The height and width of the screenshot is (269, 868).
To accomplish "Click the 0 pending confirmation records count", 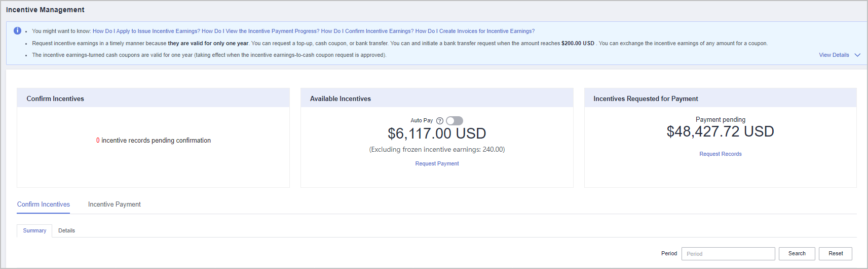I will tap(98, 141).
